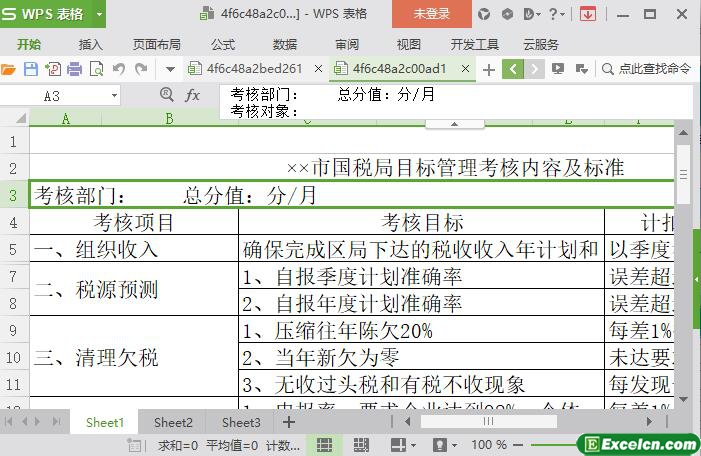This screenshot has height=456, width=701.
Task: Click cell 三、清理欠税
Action: [134, 357]
